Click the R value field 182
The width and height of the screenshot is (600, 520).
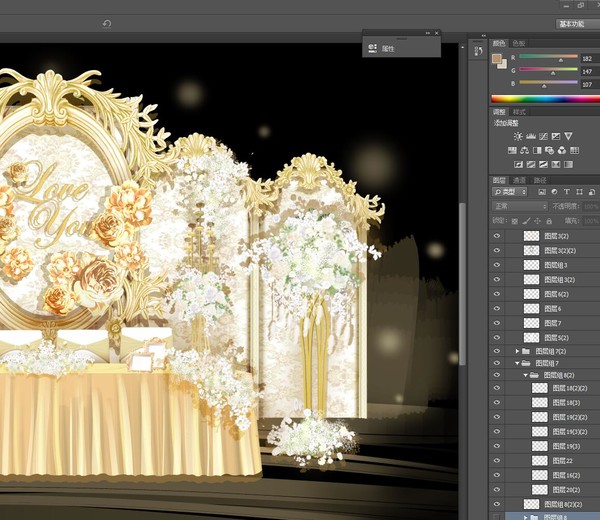pyautogui.click(x=590, y=59)
